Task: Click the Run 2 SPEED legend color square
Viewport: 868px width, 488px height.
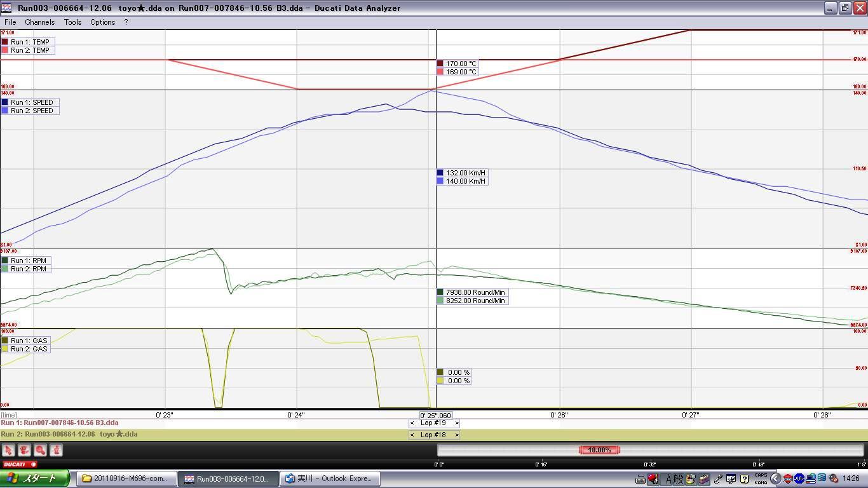Action: click(5, 111)
